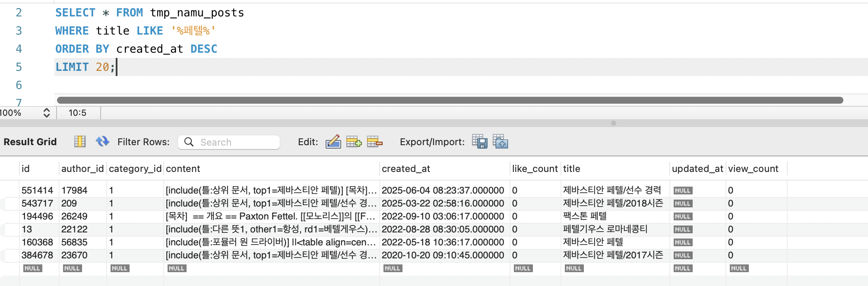Select content cell starting with [include(틀:다른 뜻1
The image size is (868, 286).
271,229
